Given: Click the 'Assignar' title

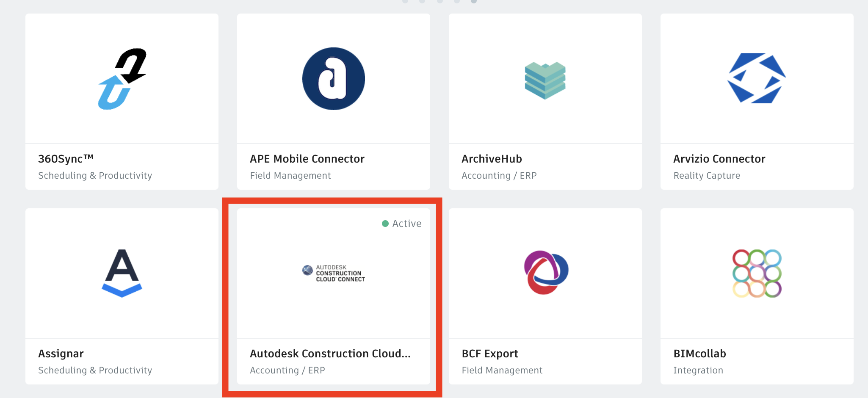Looking at the screenshot, I should (61, 354).
